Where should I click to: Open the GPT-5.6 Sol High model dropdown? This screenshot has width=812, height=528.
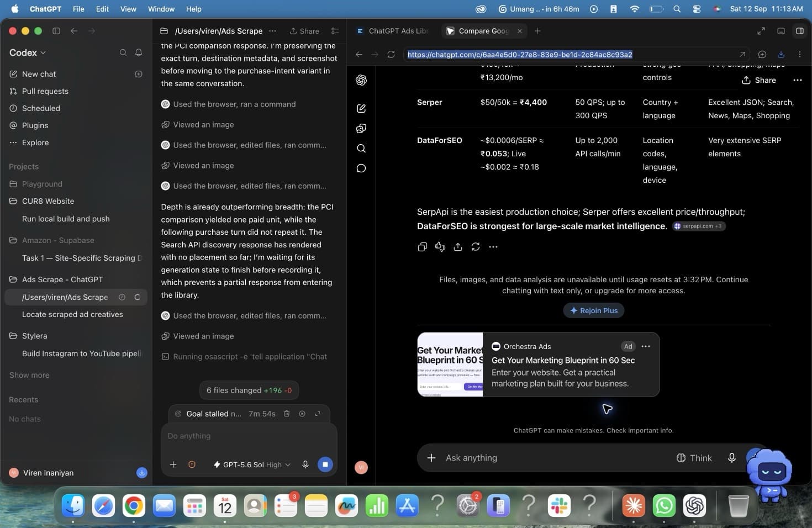coord(252,464)
